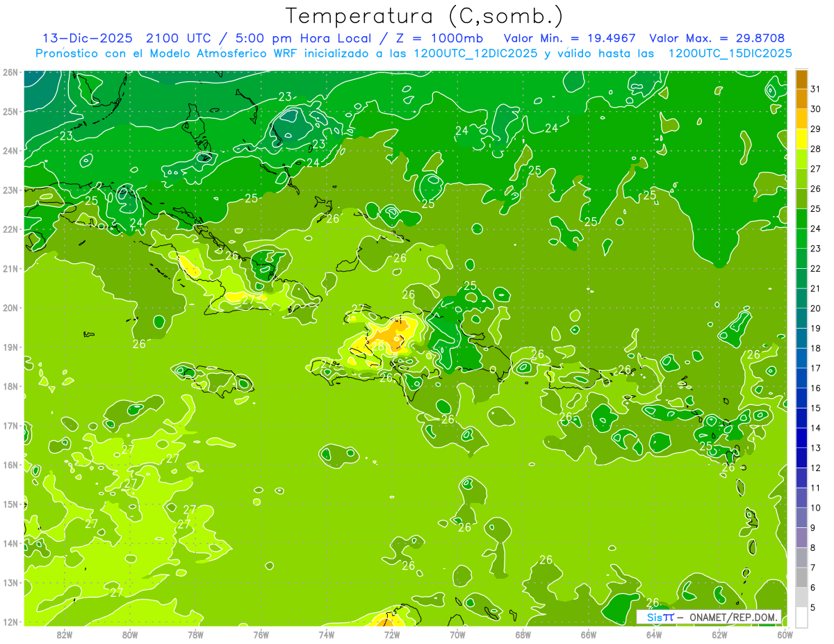The width and height of the screenshot is (834, 644).
Task: Click the "23N" latitude axis label
Action: 10,190
